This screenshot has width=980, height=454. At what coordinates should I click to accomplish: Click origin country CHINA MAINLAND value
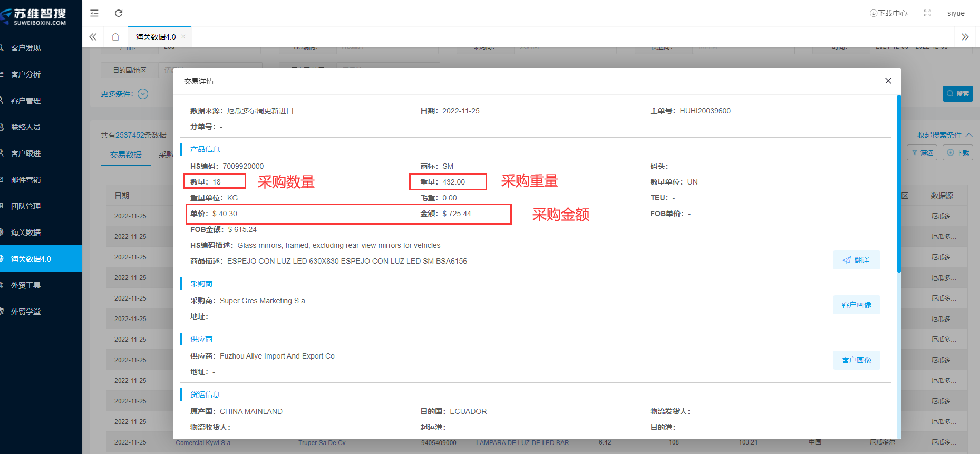[x=251, y=411]
